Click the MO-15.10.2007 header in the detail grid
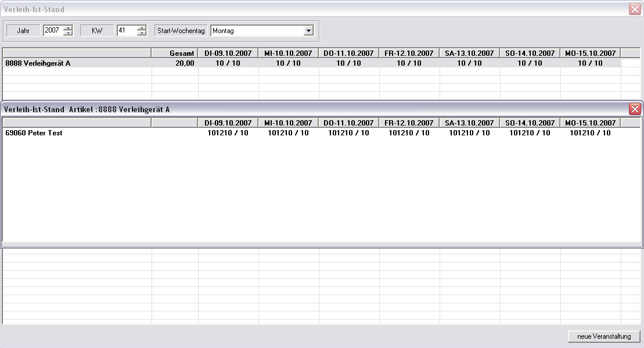This screenshot has height=348, width=644. (591, 123)
